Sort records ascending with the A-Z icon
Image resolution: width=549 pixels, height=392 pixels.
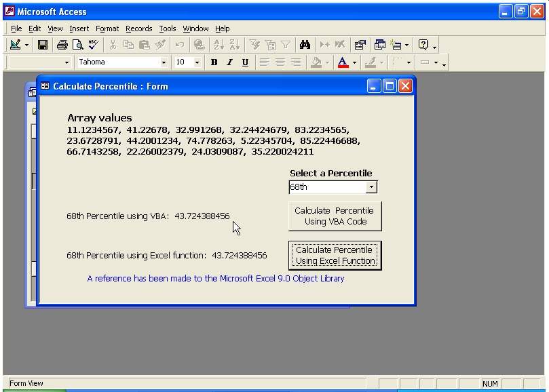click(219, 45)
